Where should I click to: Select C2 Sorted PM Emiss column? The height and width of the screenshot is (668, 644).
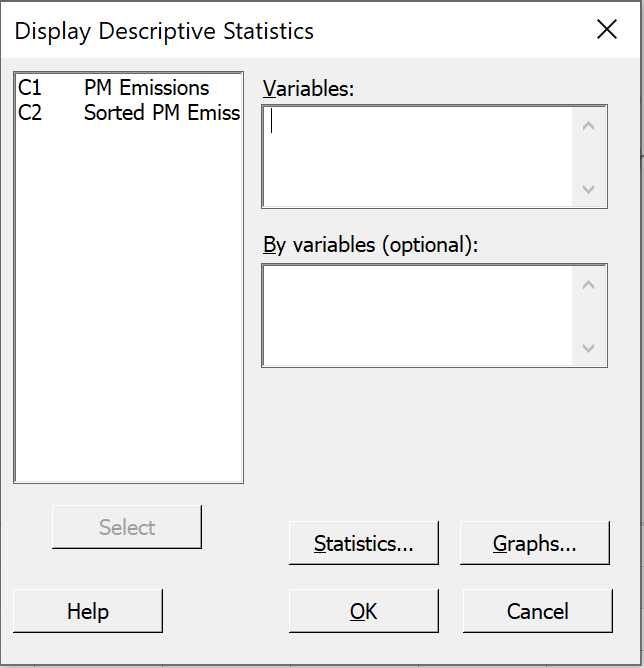coord(129,113)
